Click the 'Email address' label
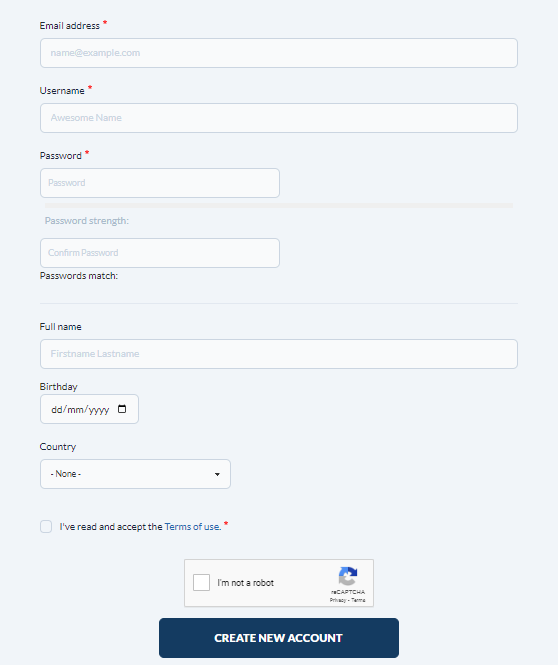Screen dimensions: 558x665 [x=70, y=26]
